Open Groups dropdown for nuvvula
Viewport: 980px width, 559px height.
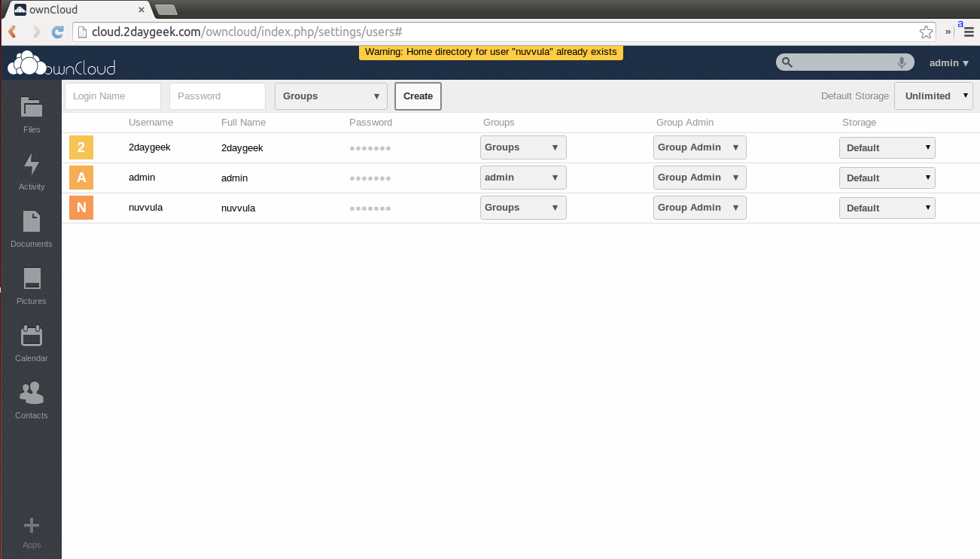click(523, 208)
